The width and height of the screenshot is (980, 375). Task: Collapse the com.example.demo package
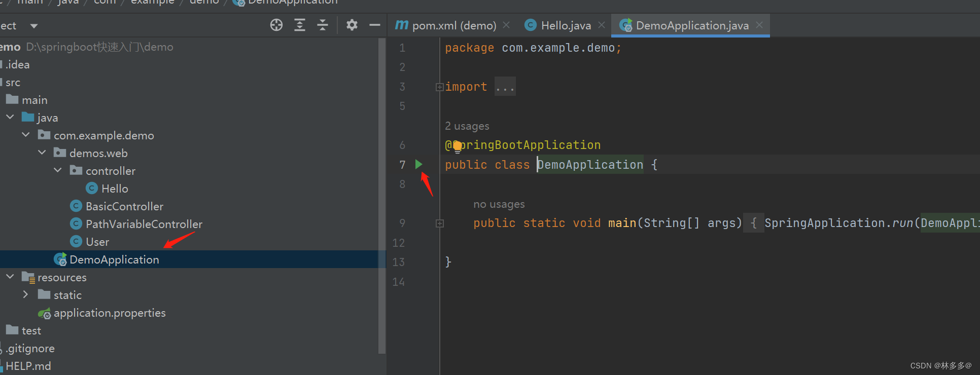[x=26, y=135]
